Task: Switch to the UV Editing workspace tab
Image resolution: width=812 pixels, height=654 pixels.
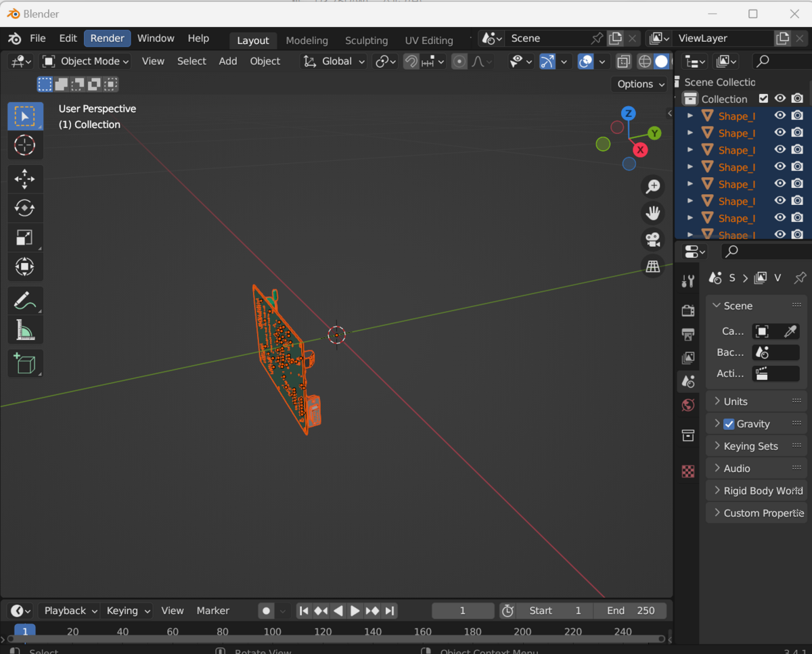Action: 428,41
